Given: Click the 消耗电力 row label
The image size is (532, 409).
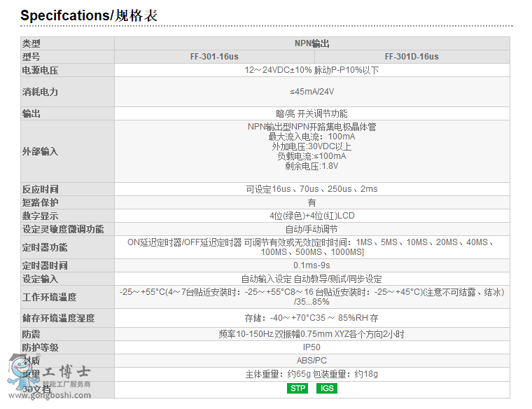Looking at the screenshot, I should (x=41, y=92).
